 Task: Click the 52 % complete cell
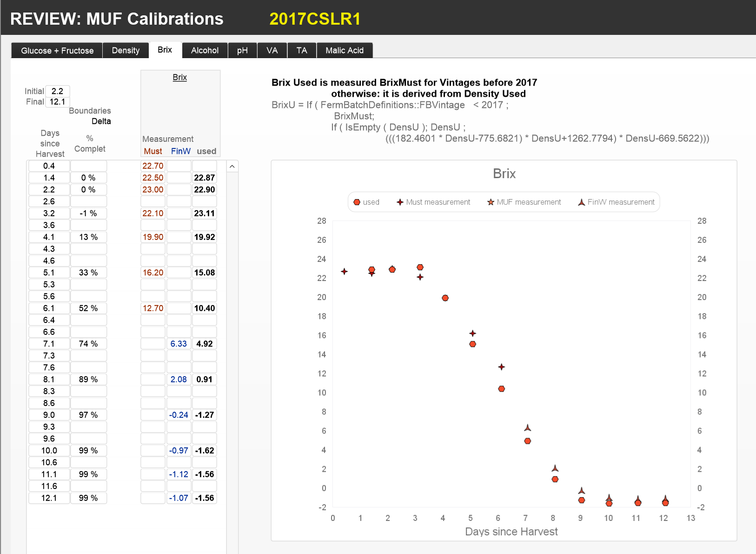(x=88, y=308)
